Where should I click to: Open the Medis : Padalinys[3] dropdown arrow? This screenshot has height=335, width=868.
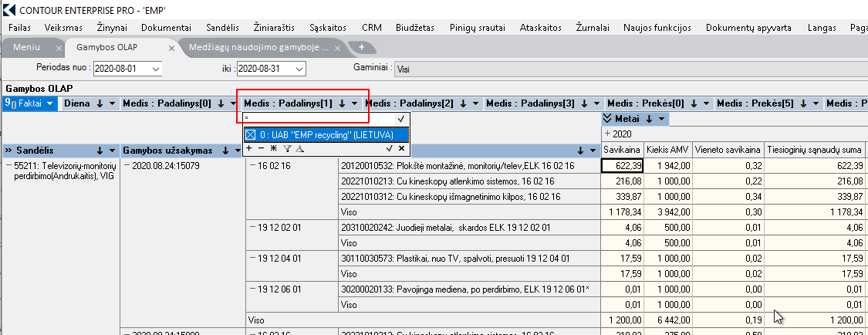pyautogui.click(x=596, y=103)
